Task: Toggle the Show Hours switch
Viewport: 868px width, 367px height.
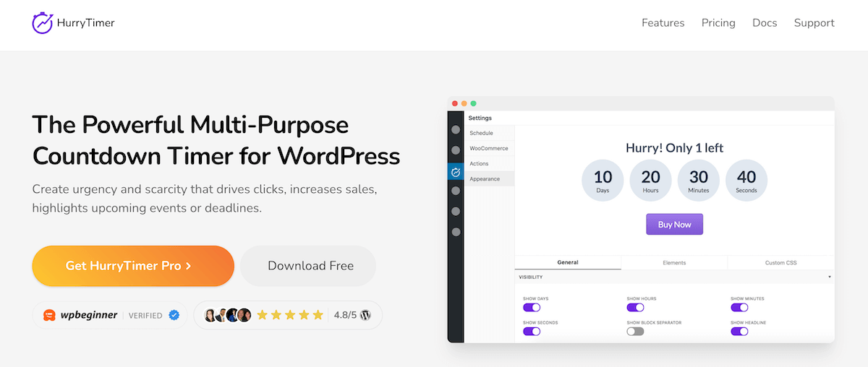Action: (x=635, y=308)
